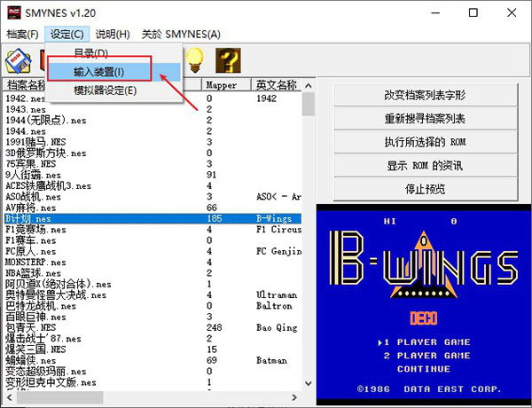Click the file list scroll up arrow
The width and height of the screenshot is (532, 408).
coord(308,86)
